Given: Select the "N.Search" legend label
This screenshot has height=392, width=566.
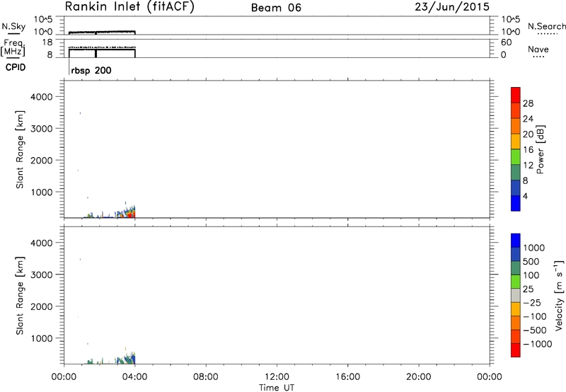Looking at the screenshot, I should pyautogui.click(x=547, y=26).
